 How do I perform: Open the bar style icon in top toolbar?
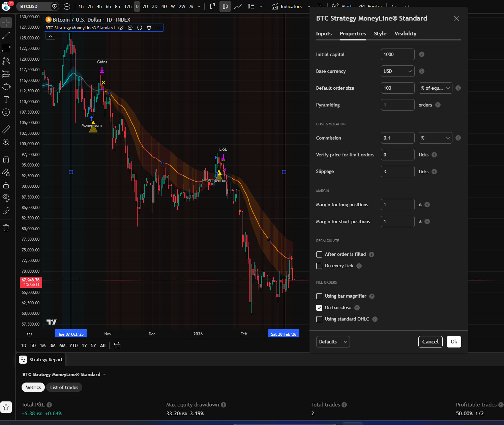coord(212,6)
